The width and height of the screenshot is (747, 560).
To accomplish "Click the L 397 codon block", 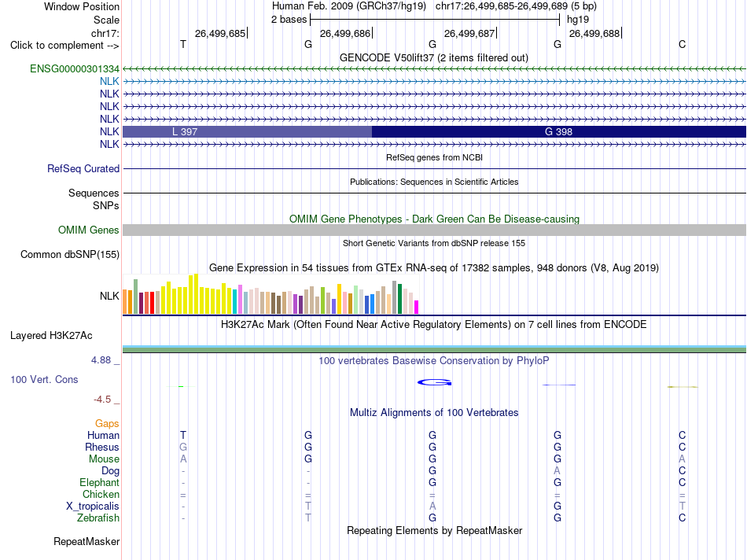I will tap(247, 131).
